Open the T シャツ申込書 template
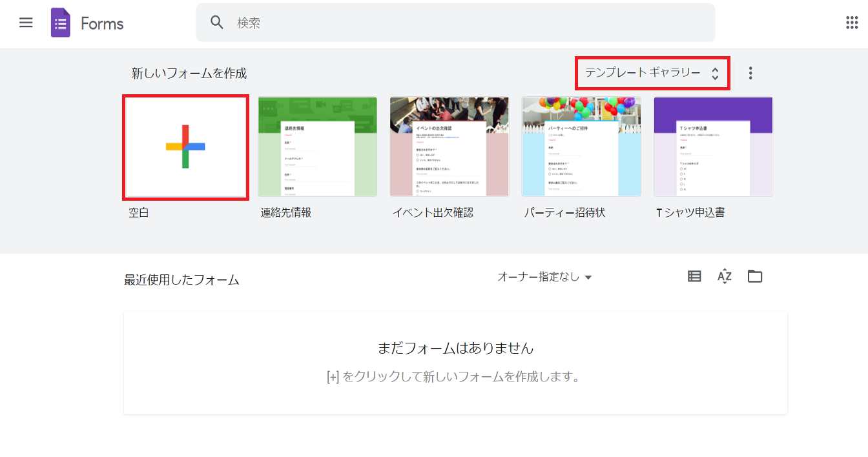This screenshot has width=868, height=457. 713,147
